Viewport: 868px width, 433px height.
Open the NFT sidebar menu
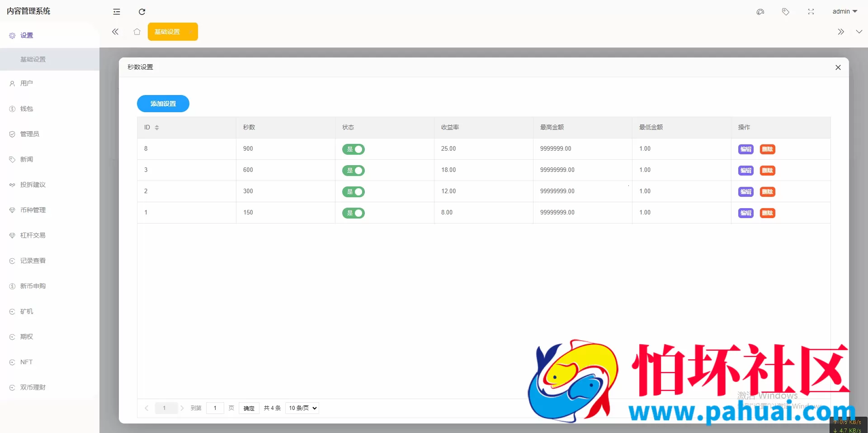pos(50,362)
